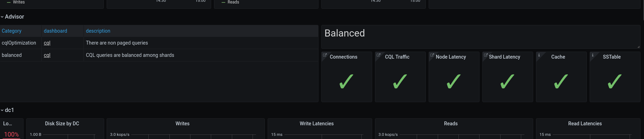
Task: Show info icon on Cache panel
Action: 539,55
